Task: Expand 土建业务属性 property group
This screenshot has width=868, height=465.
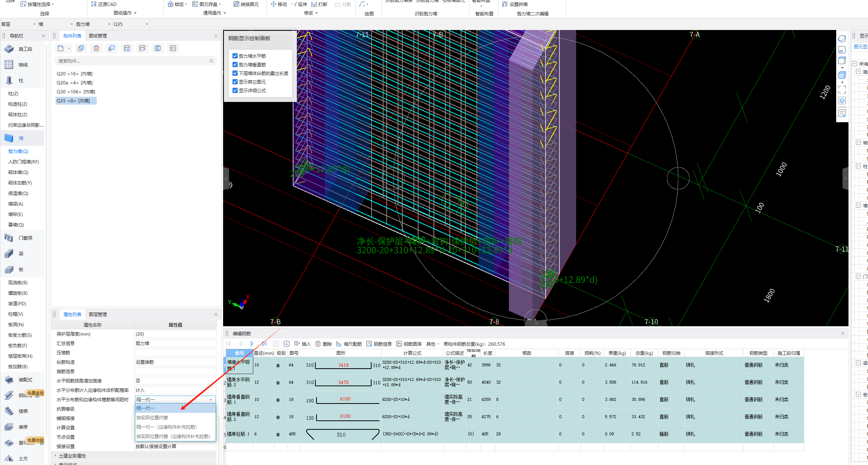Action: click(x=55, y=456)
